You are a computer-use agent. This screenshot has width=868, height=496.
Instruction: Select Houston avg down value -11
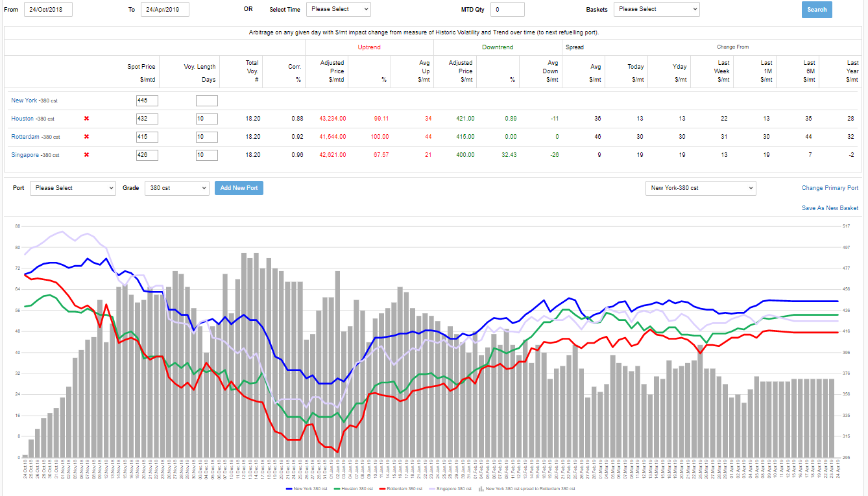[553, 119]
